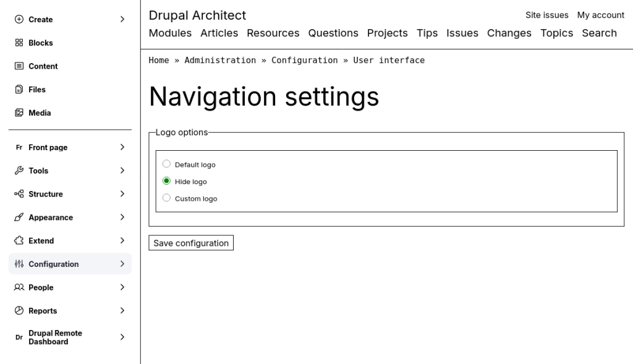Click the Files label in sidebar
Screen dimensions: 633x364
pyautogui.click(x=36, y=90)
